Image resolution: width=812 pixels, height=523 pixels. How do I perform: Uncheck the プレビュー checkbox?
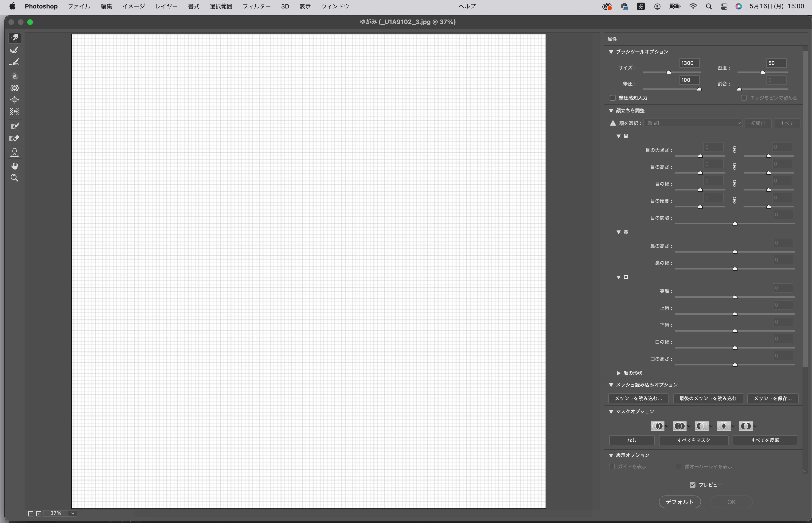point(693,485)
